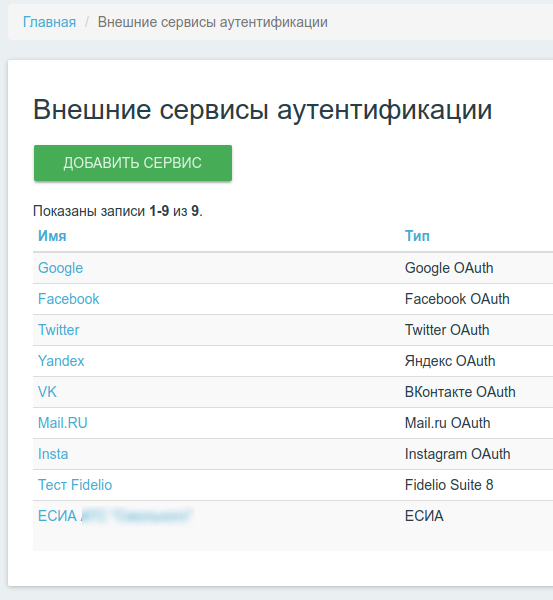The image size is (553, 600).
Task: Open the Mail.RU service link
Action: tap(63, 423)
